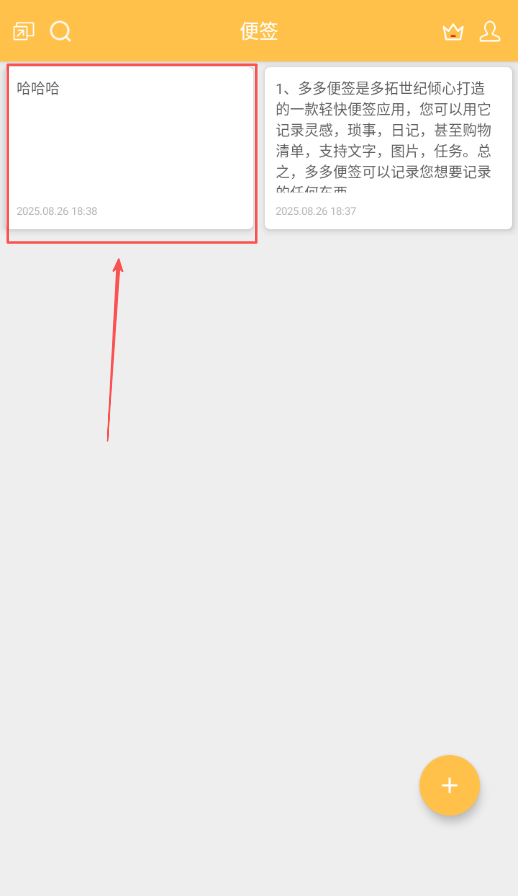Click the line 清单，支持文字，图片，任务

pyautogui.click(x=383, y=151)
